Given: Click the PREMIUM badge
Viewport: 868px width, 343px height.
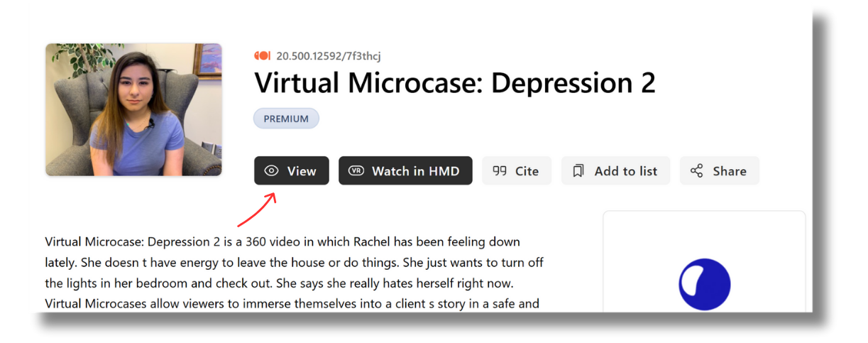Looking at the screenshot, I should 286,119.
